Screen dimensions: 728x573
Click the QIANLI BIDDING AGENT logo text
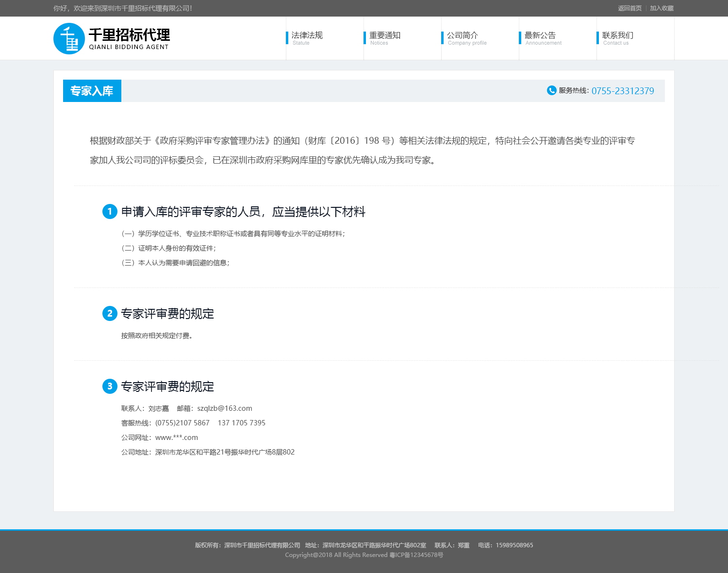[129, 47]
